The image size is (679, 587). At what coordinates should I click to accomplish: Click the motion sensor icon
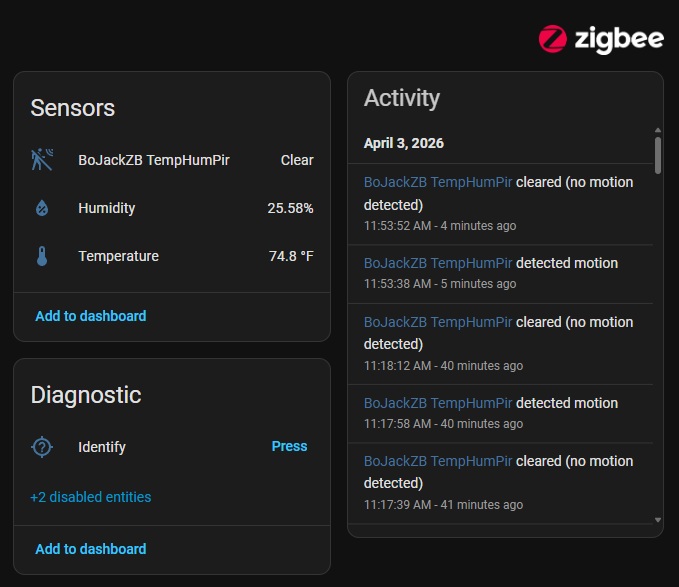click(42, 160)
